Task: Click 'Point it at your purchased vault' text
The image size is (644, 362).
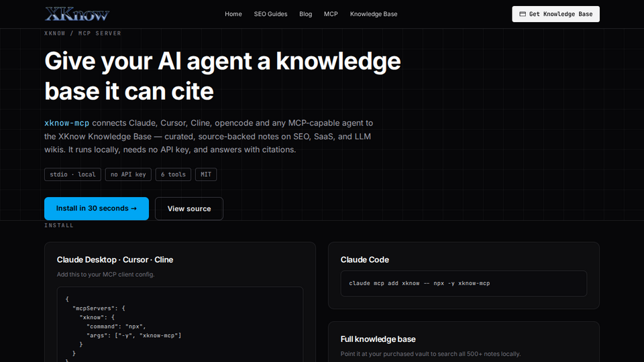Action: (431, 354)
